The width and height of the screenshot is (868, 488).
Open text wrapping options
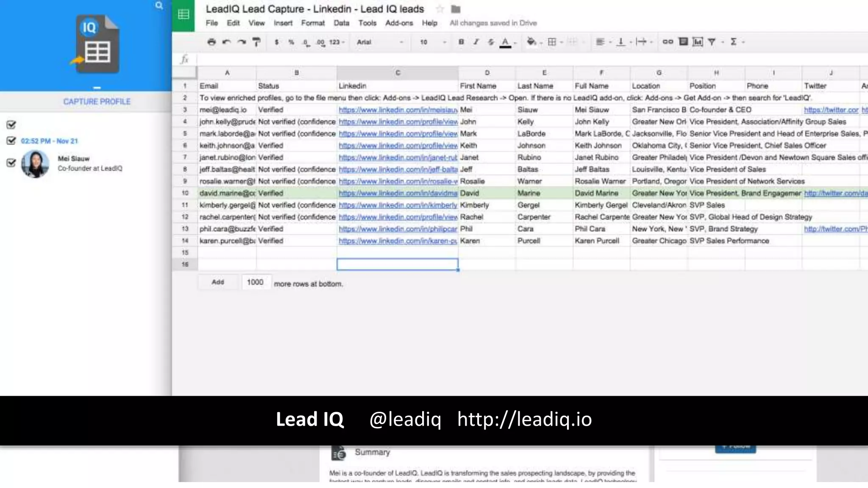click(642, 42)
